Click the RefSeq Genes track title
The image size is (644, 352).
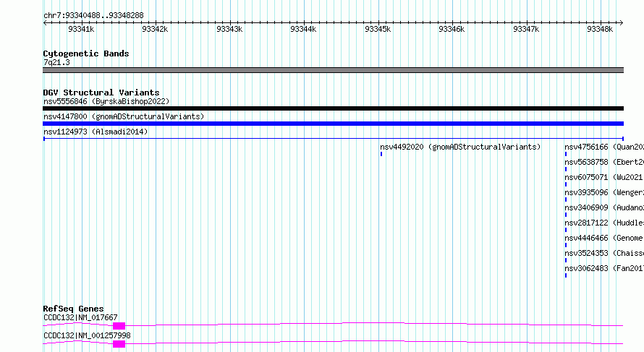73,309
